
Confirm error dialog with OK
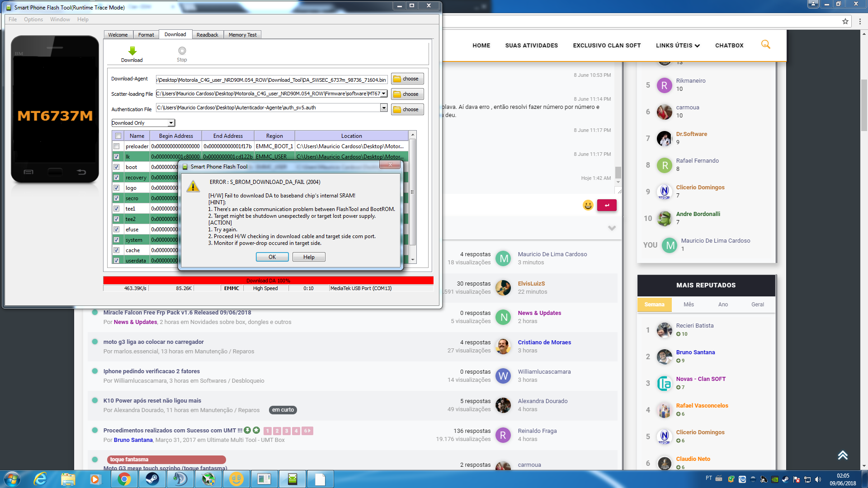272,257
